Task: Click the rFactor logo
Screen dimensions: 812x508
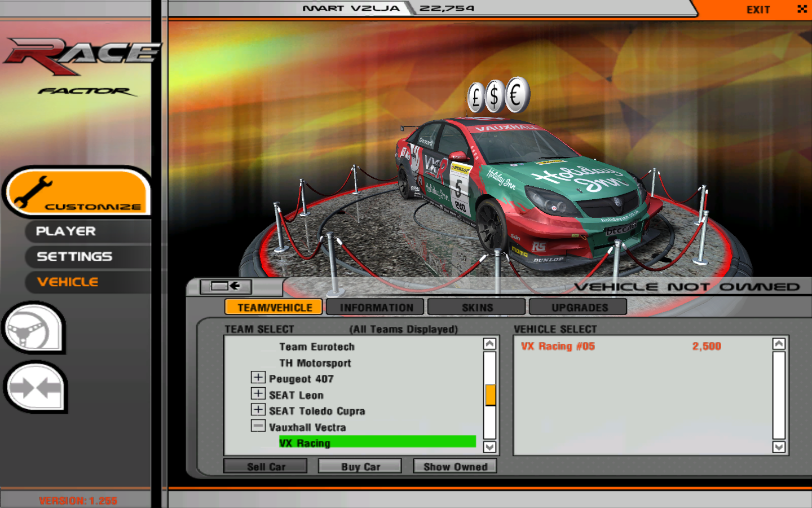Action: [82, 66]
